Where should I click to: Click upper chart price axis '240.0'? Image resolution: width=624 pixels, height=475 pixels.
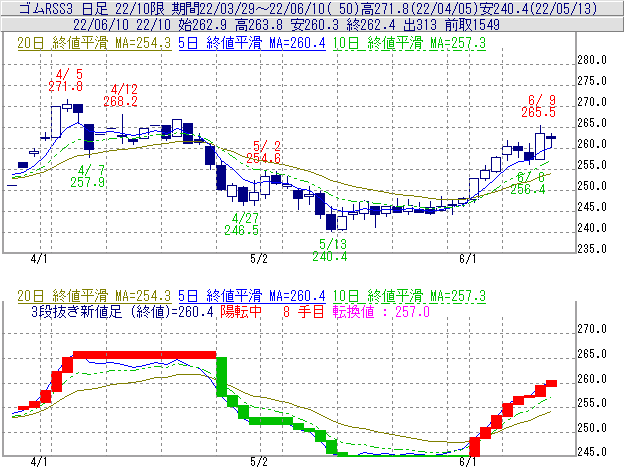tap(592, 228)
